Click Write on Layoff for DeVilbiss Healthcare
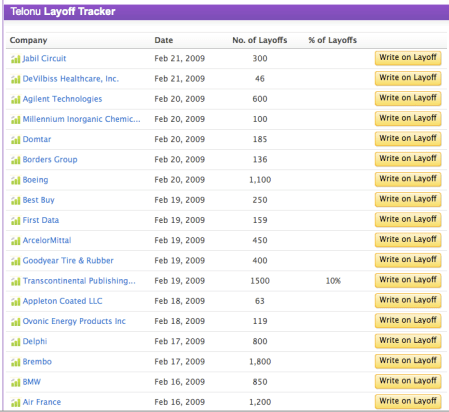The width and height of the screenshot is (449, 412). (408, 78)
